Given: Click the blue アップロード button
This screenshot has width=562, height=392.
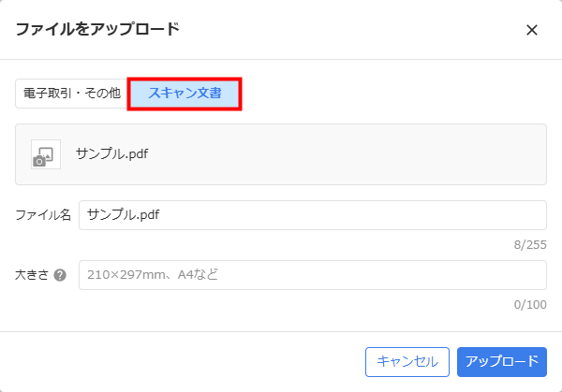Looking at the screenshot, I should click(502, 361).
